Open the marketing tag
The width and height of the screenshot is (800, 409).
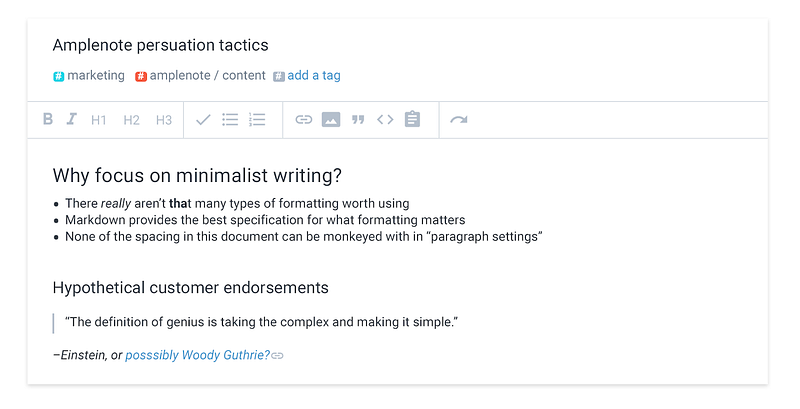coord(95,75)
